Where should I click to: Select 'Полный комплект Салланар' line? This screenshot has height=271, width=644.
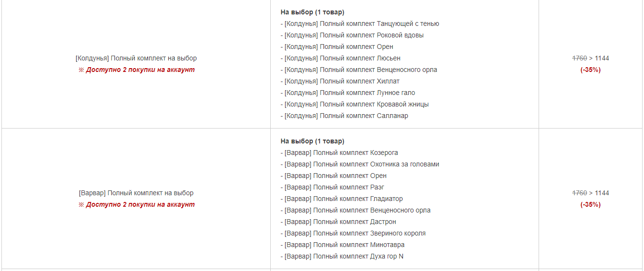[x=345, y=116]
